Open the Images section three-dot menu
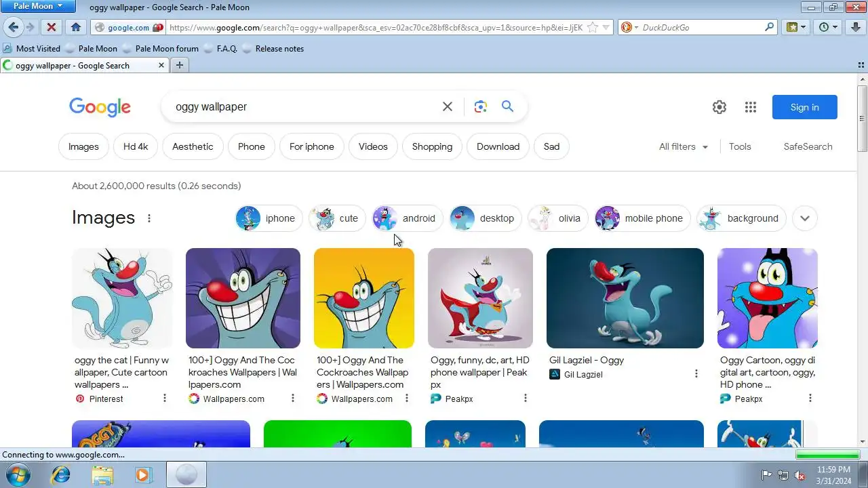Screen dimensions: 868x488 (x=149, y=218)
